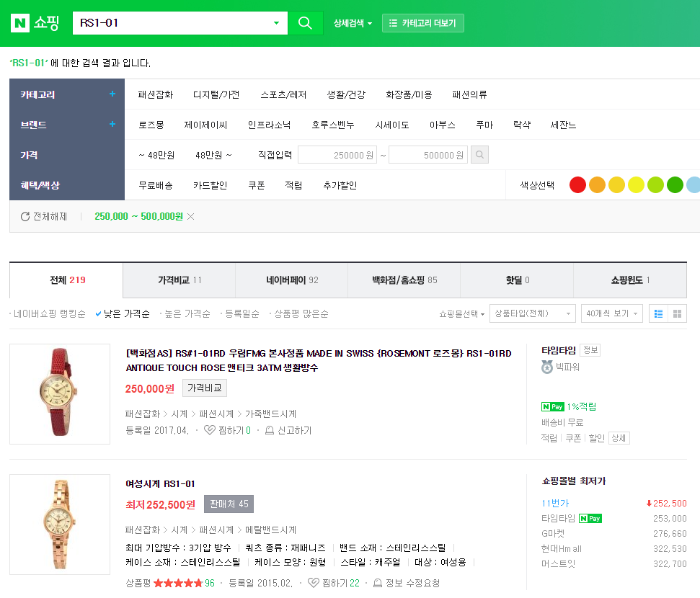
Task: Click the price range search icon
Action: pos(479,154)
